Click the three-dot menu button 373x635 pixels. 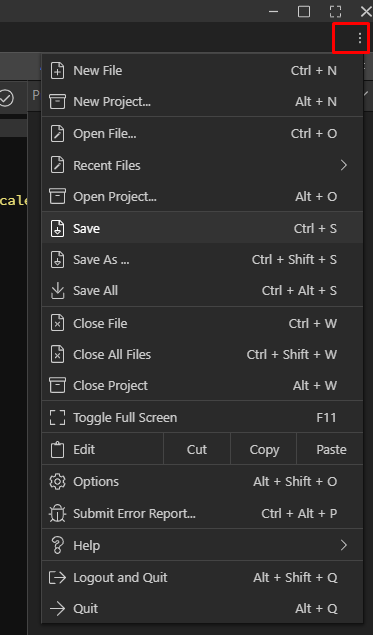(x=360, y=38)
